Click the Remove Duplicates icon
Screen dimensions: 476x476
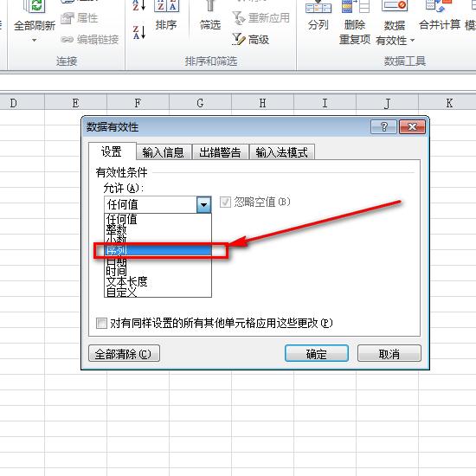355,7
